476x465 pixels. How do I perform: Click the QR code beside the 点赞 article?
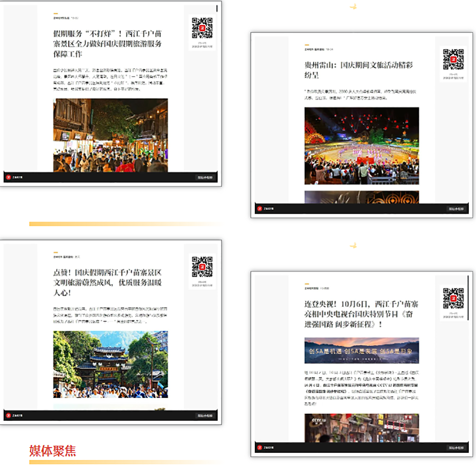(x=202, y=267)
